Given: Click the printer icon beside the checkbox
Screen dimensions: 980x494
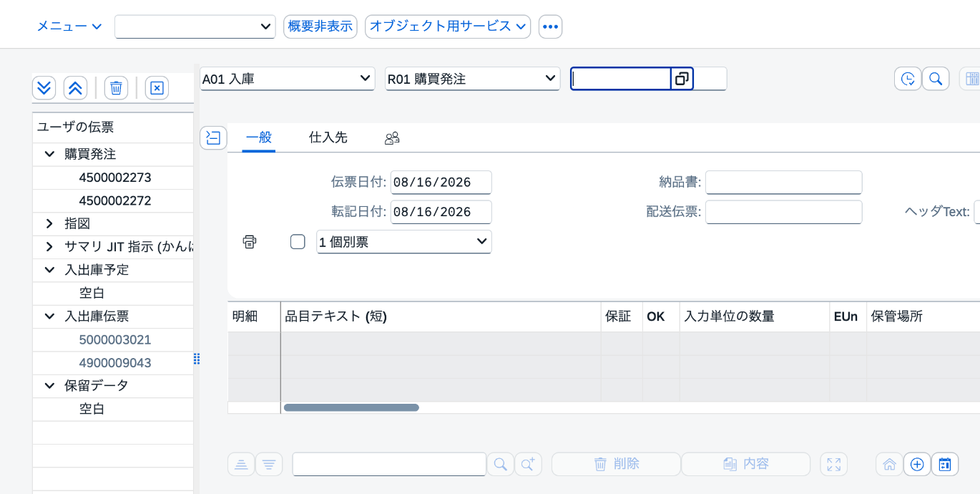Looking at the screenshot, I should tap(249, 242).
